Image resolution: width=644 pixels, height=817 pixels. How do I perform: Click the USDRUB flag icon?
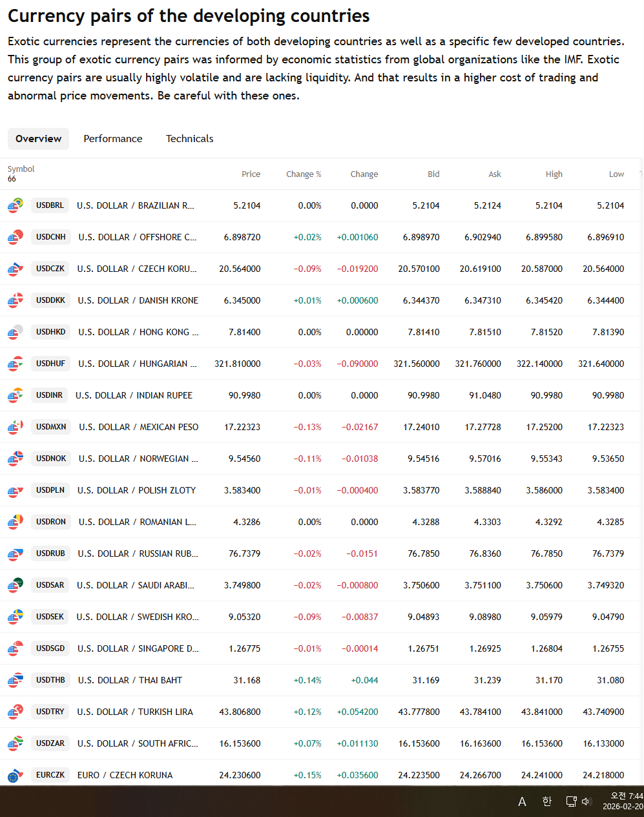click(16, 553)
